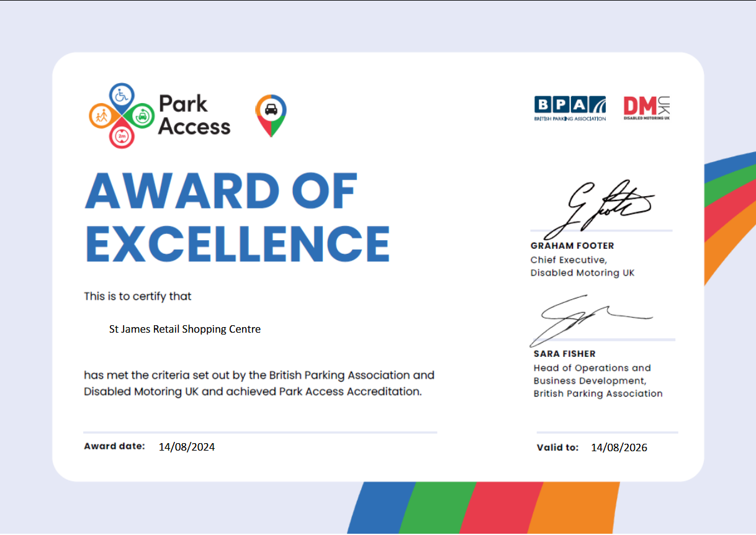The height and width of the screenshot is (535, 756).
Task: Click the "This is to certify that" text
Action: [x=138, y=297]
